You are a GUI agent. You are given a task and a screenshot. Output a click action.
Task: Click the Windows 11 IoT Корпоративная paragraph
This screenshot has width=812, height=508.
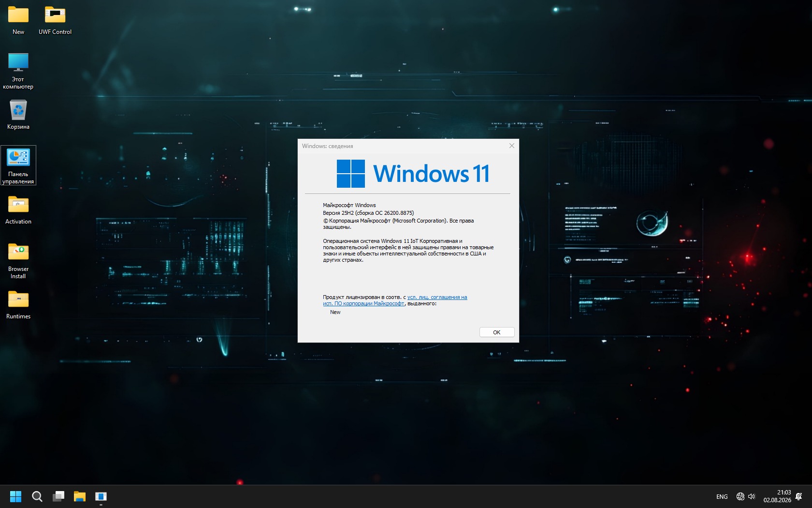[408, 250]
